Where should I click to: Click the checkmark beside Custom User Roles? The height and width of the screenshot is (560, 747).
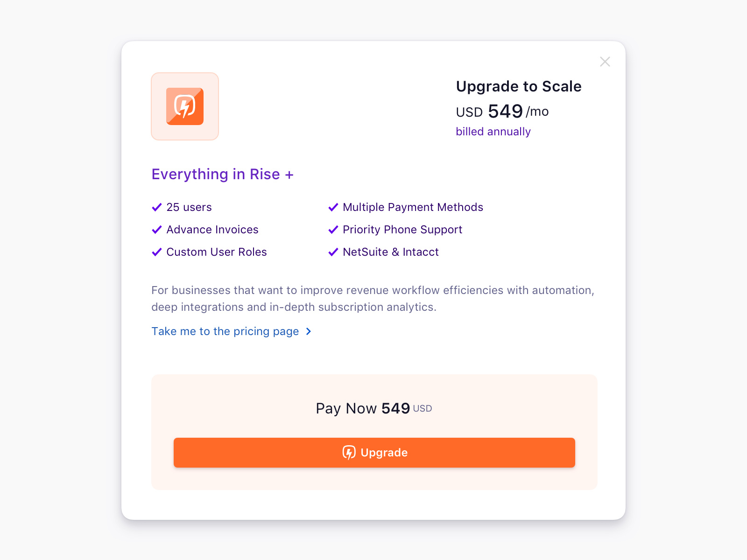pos(156,252)
